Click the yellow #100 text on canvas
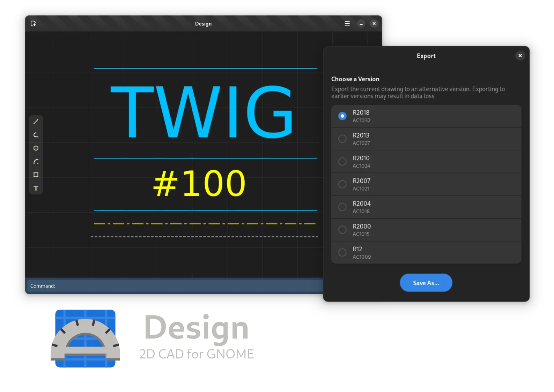The image size is (554, 392). click(x=199, y=183)
